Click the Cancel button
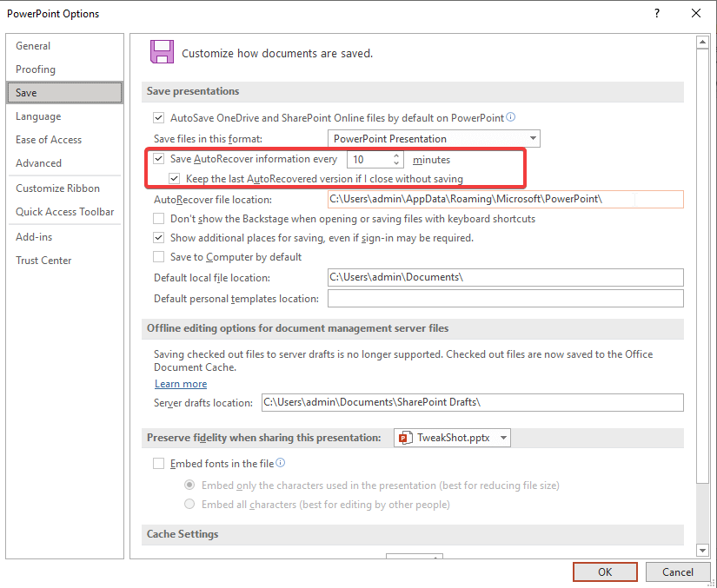 tap(678, 572)
